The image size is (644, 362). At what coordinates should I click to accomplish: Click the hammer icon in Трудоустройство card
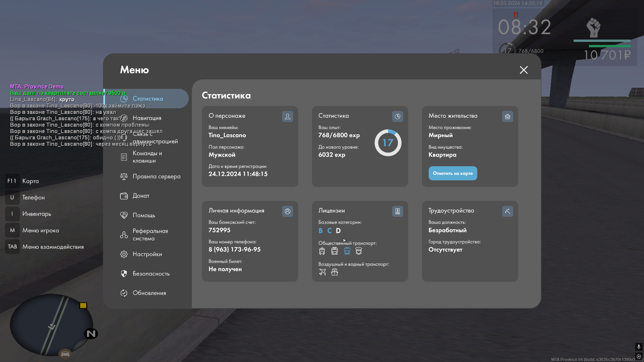(507, 211)
